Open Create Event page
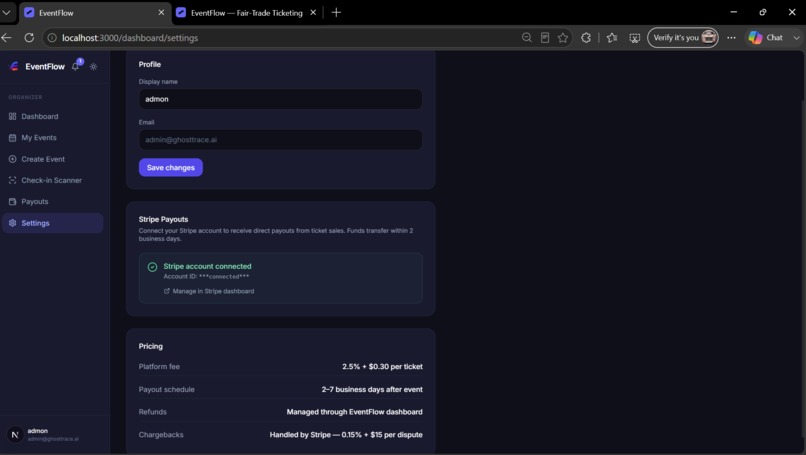This screenshot has width=806, height=455. [52, 159]
